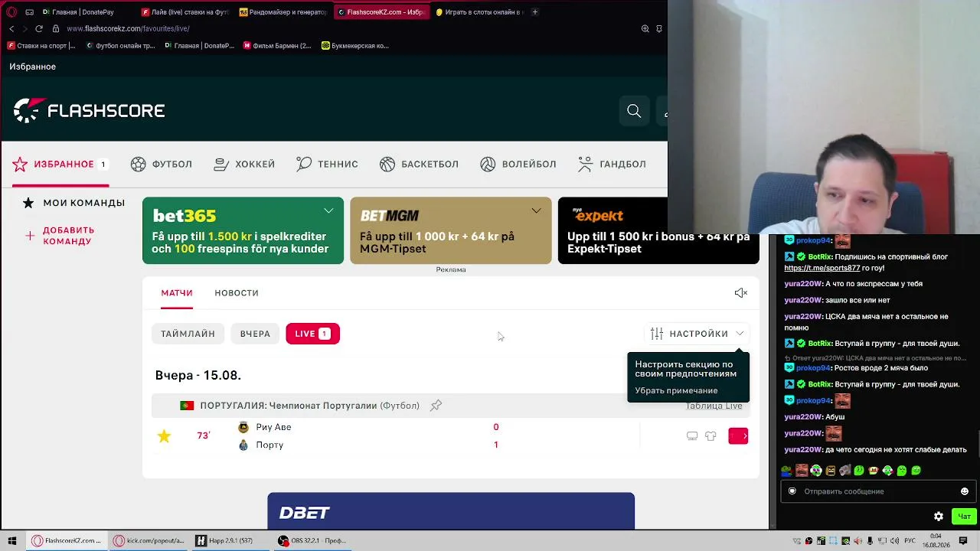
Task: Click the green Чат send button
Action: coord(965,517)
